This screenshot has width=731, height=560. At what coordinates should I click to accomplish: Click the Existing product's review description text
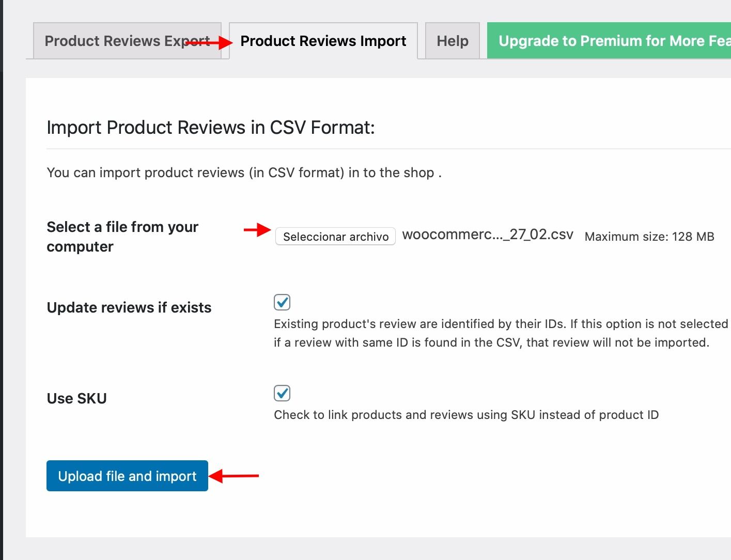501,333
